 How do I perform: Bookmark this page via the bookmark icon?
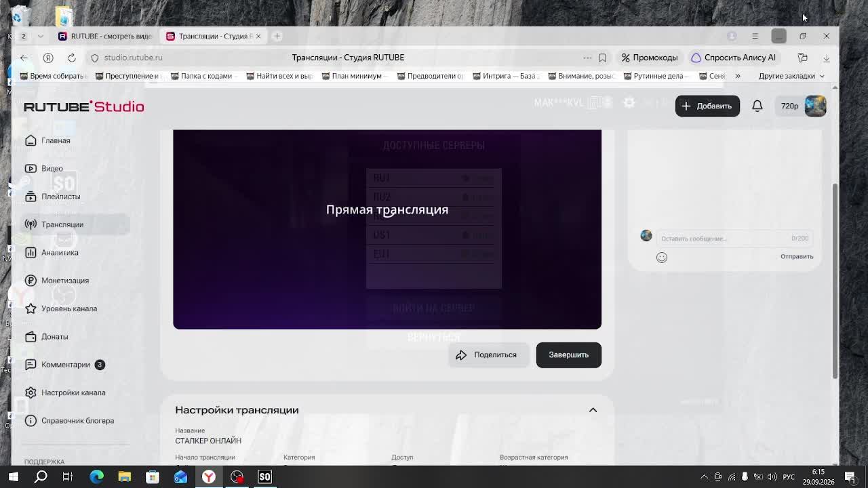click(x=602, y=58)
